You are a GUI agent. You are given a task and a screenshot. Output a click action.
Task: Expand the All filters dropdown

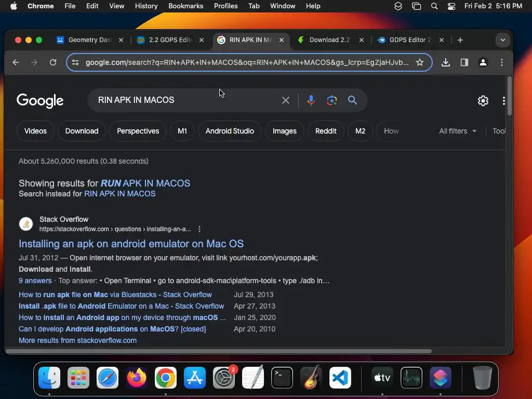tap(458, 131)
